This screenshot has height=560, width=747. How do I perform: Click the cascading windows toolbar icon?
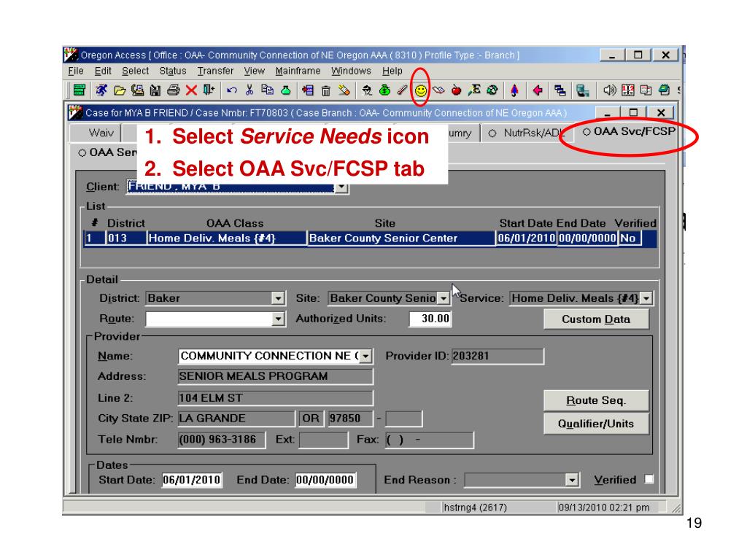coord(560,90)
